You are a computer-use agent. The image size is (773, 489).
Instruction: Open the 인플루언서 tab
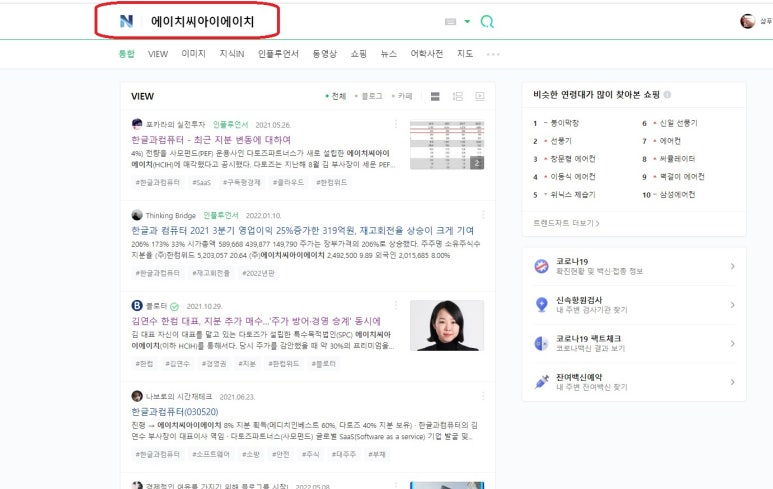278,54
